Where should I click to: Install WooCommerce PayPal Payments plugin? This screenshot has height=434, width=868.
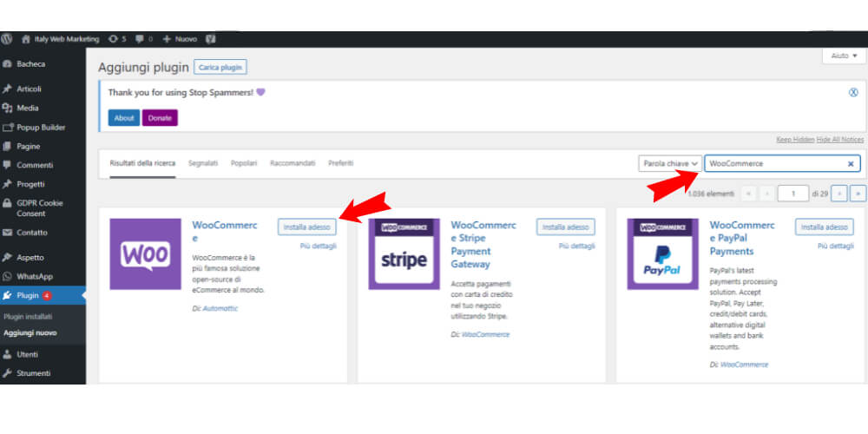pyautogui.click(x=825, y=227)
